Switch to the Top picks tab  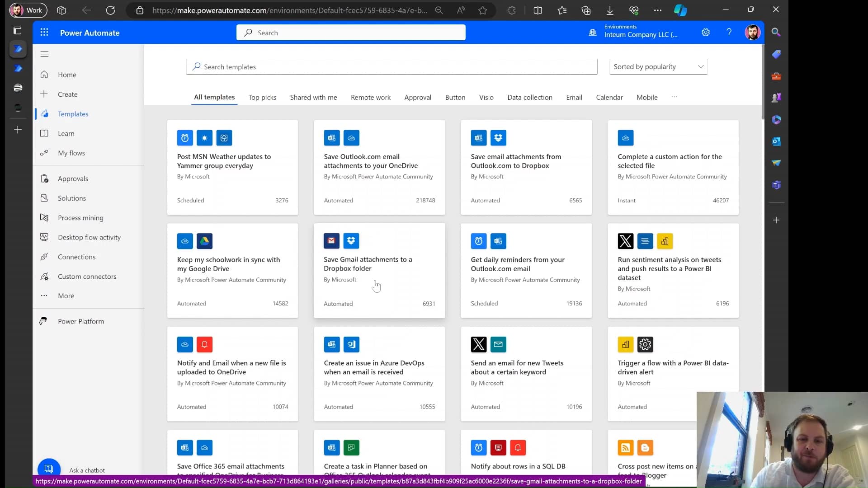point(262,98)
